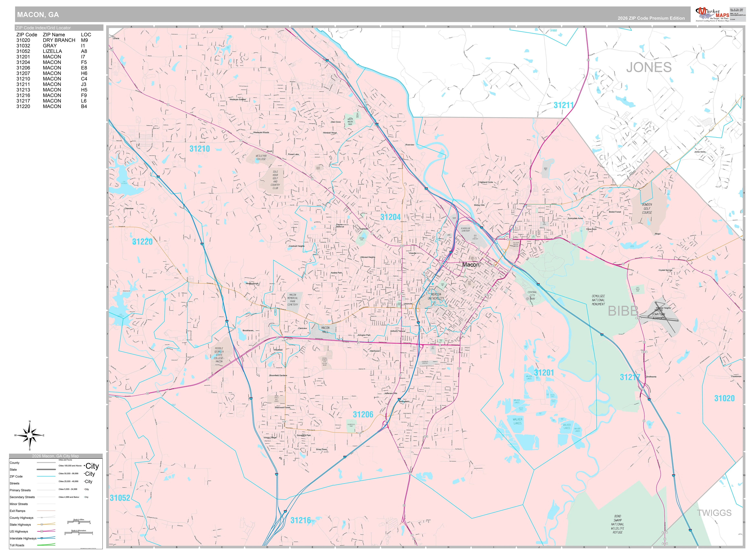Click the Central City Park label
Screen dimensions: 756x556
coord(532,296)
